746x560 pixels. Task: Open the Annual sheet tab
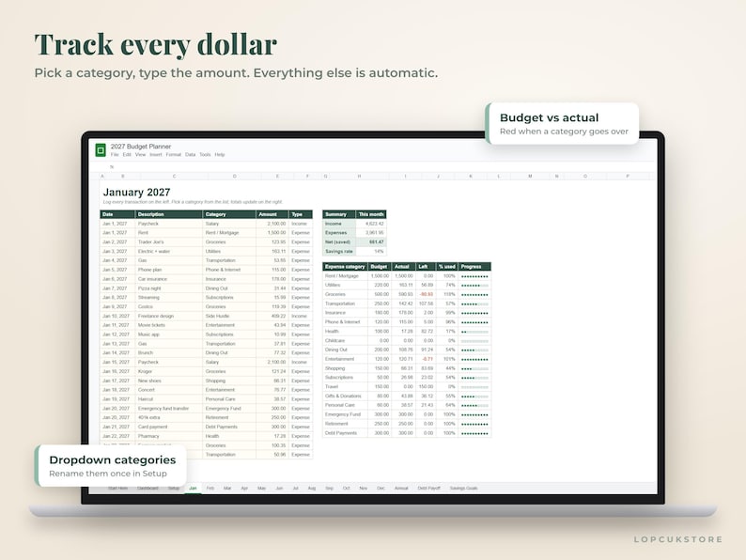click(401, 489)
